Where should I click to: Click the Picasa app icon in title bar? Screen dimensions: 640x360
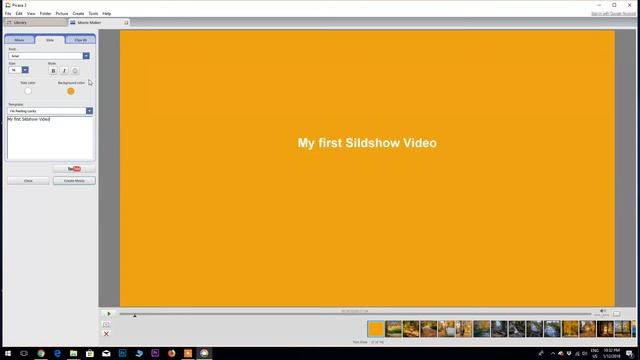8,5
